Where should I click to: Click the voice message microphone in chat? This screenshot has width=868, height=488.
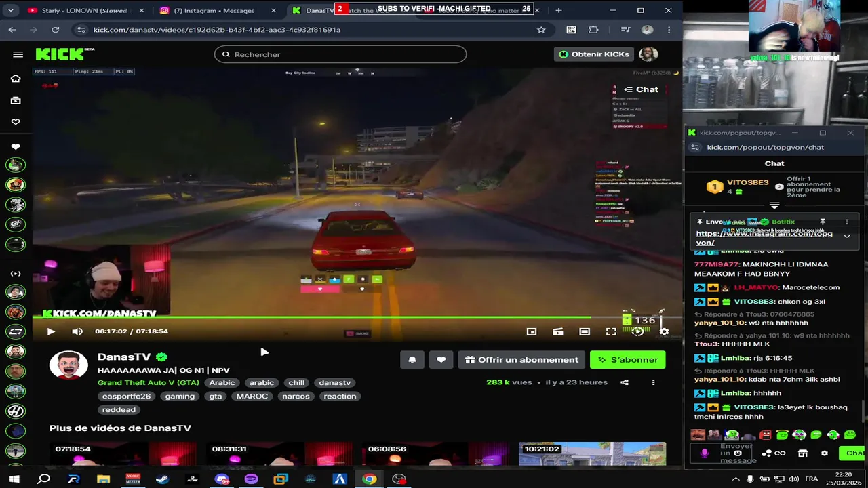click(x=705, y=453)
